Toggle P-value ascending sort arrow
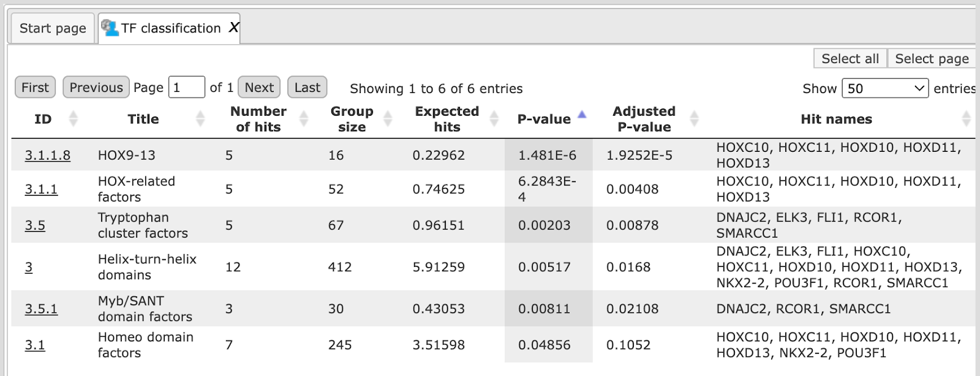The width and height of the screenshot is (980, 376). point(582,115)
